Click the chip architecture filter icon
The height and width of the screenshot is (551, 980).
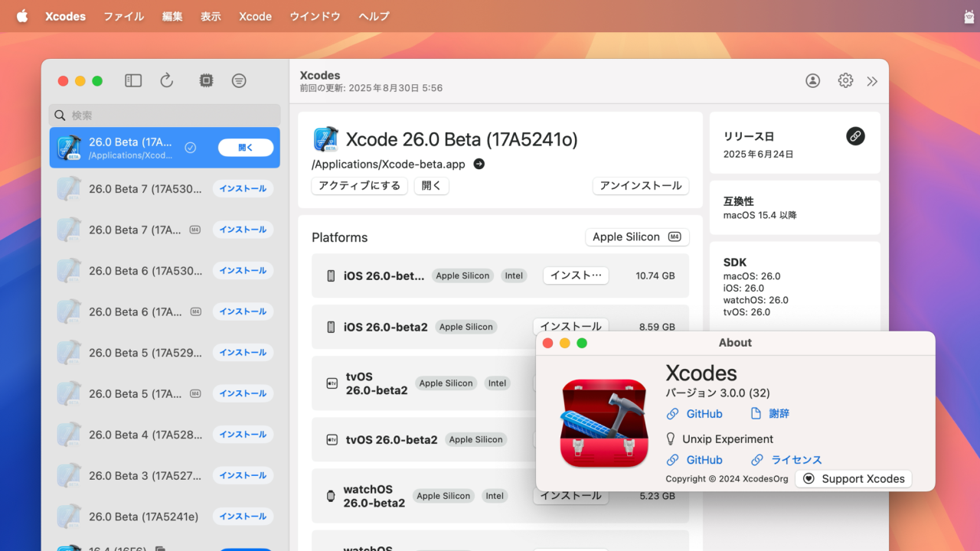(206, 80)
